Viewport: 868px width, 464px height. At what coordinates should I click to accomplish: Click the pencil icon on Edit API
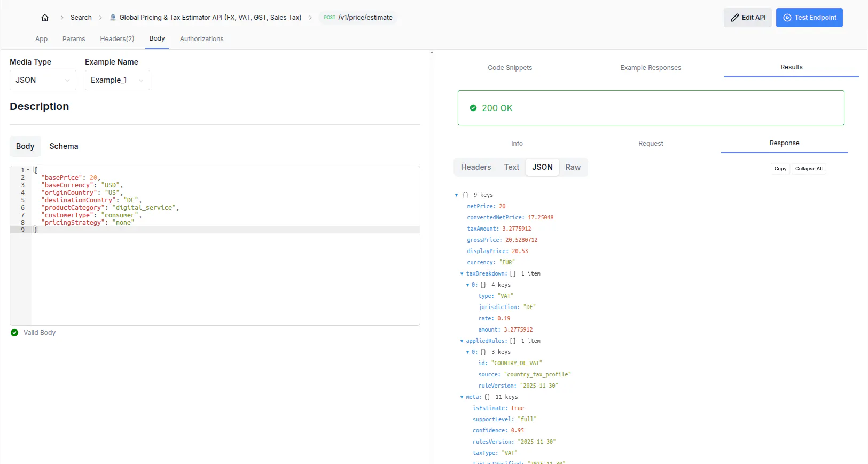coord(735,18)
